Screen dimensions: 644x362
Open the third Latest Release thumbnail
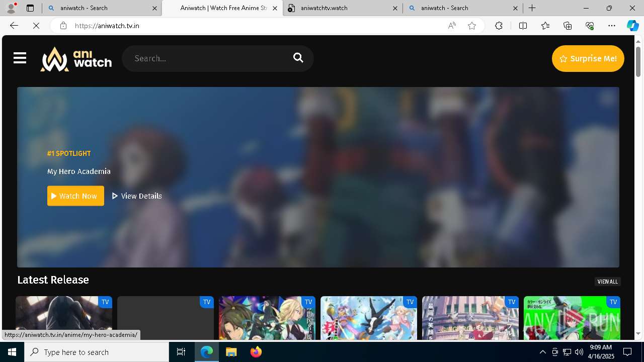[x=267, y=318]
